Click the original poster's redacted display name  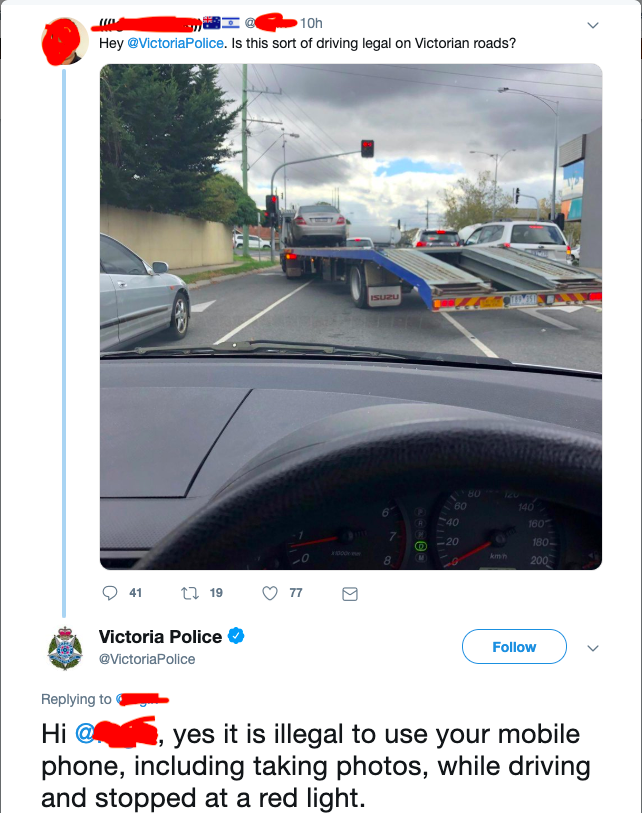pos(150,22)
